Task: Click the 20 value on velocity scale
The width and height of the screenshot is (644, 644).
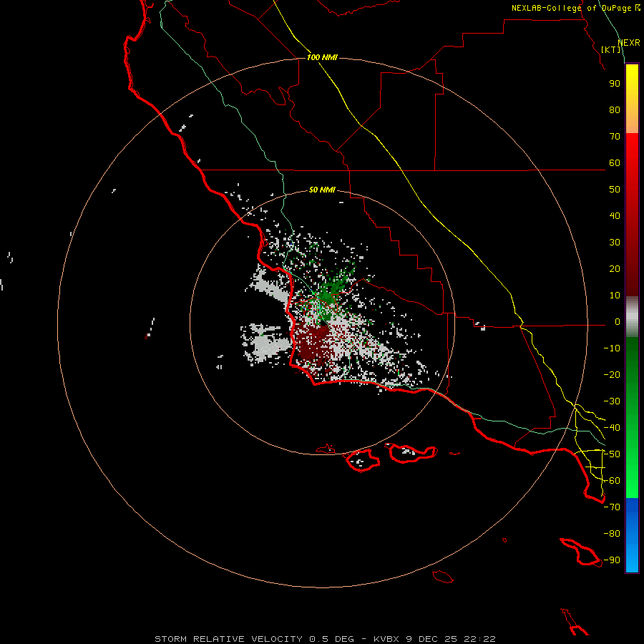Action: click(615, 269)
